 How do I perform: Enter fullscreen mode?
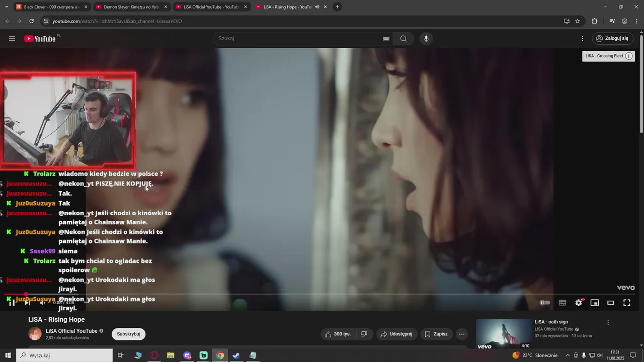pos(627,303)
